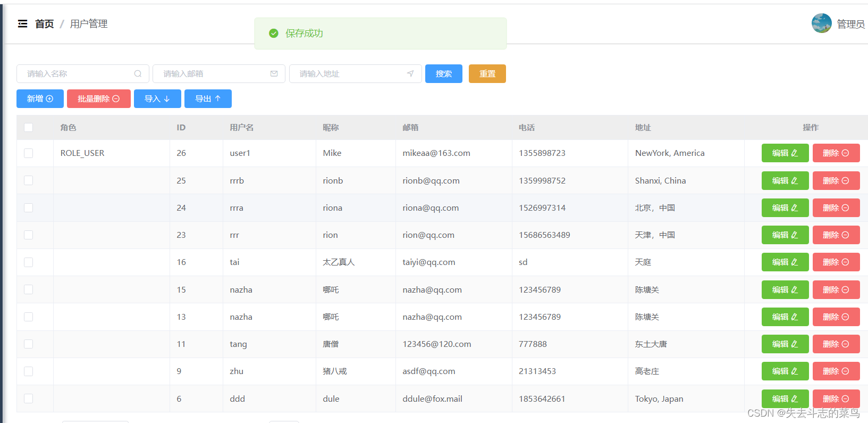Click 编辑 for user1 row
Image resolution: width=868 pixels, height=423 pixels.
point(785,153)
